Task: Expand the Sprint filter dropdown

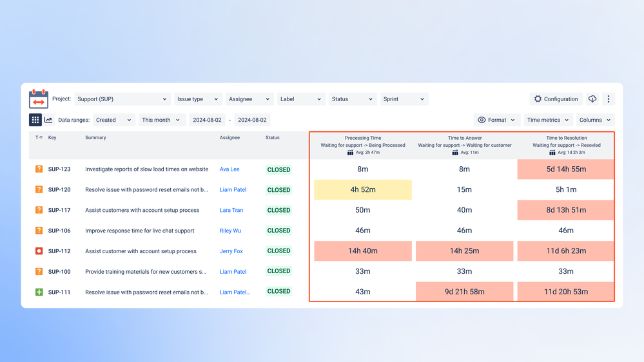Action: [x=404, y=99]
